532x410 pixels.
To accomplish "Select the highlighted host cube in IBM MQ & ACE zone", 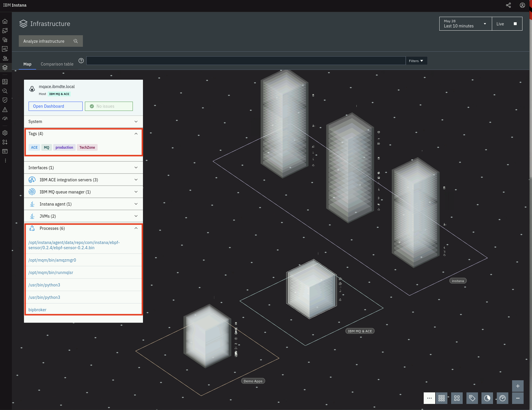I will [x=311, y=289].
